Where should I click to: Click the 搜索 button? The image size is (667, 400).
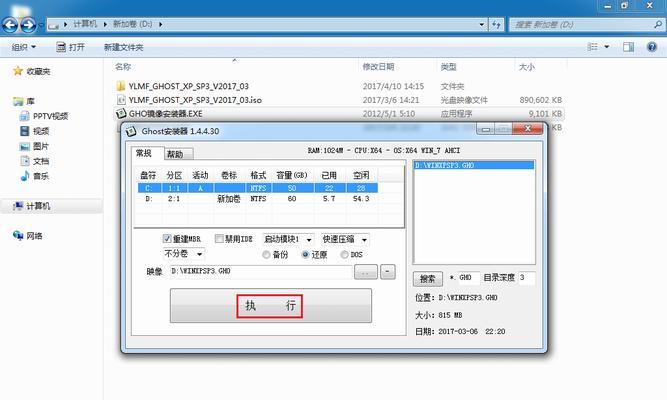click(x=428, y=279)
